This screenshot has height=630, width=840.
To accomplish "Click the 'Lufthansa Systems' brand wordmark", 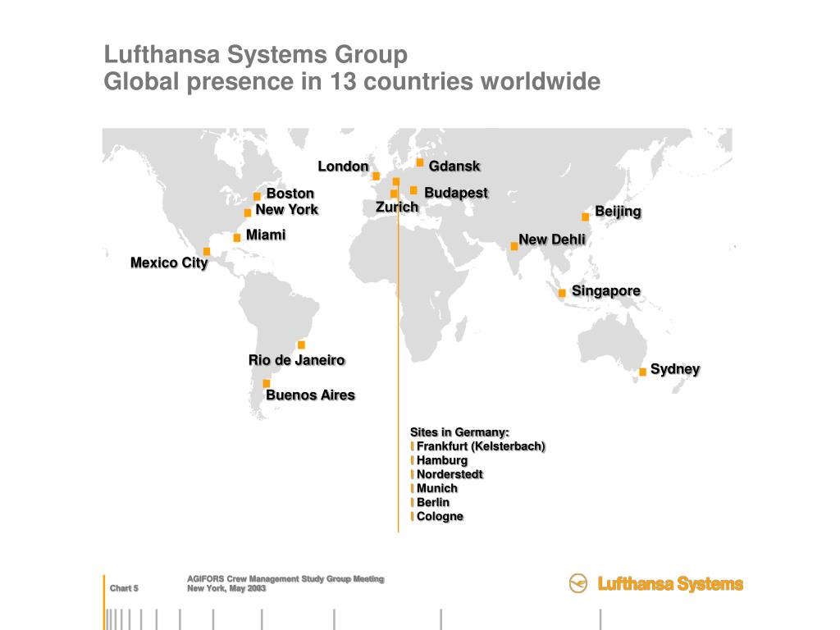I will pos(670,584).
